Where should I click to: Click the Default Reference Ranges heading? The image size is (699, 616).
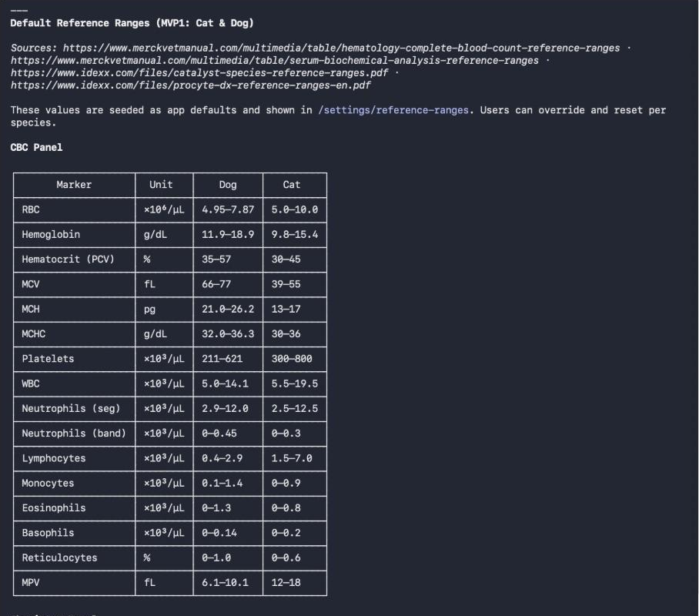click(x=132, y=23)
